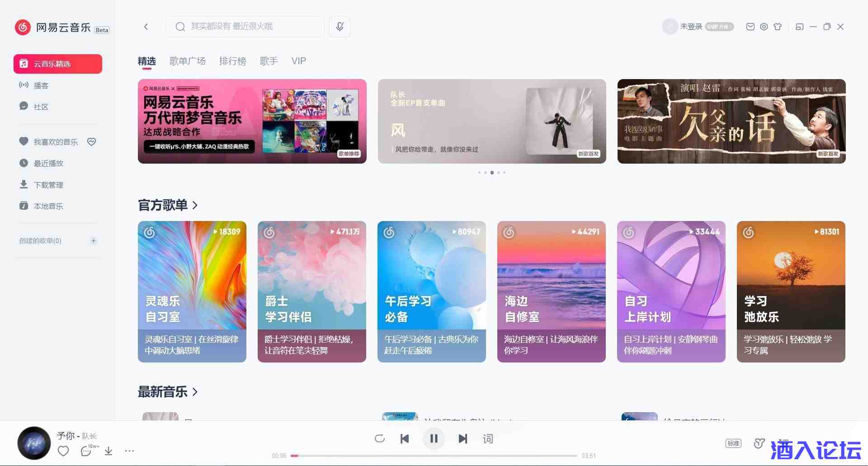Open 本地音乐 in the sidebar
Viewport: 868px width, 466px height.
42,206
